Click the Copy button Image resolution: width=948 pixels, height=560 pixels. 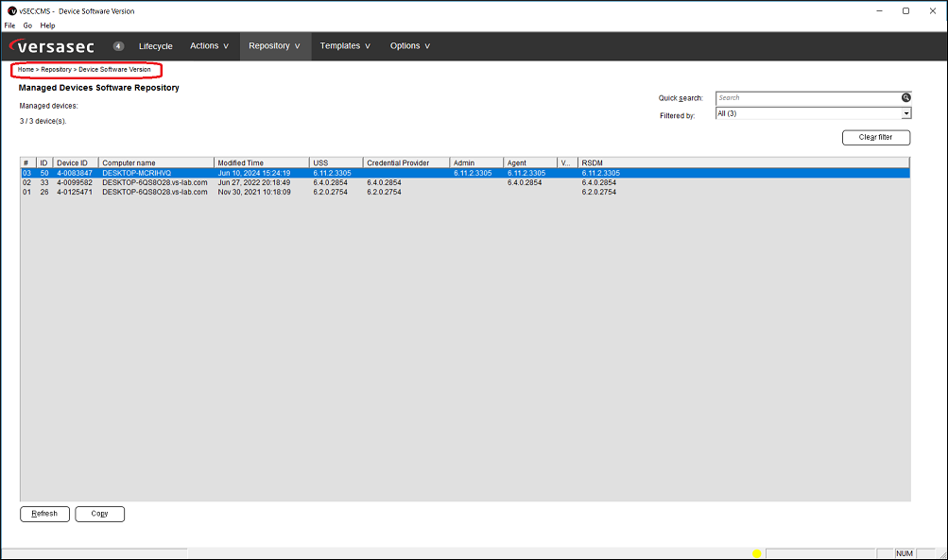(100, 514)
